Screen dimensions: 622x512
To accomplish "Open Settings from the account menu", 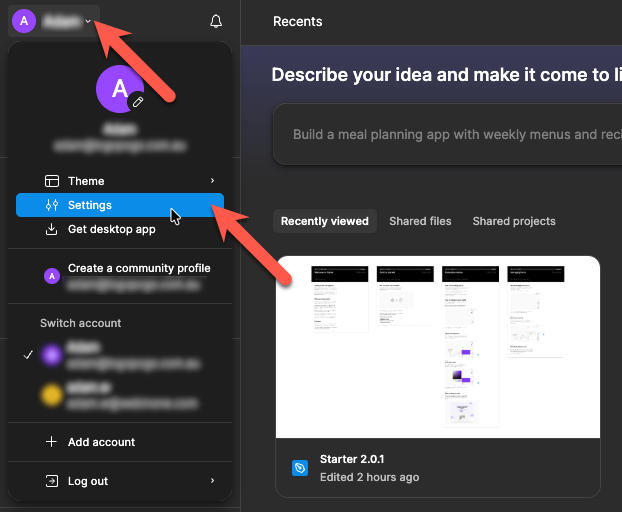I will coord(120,205).
